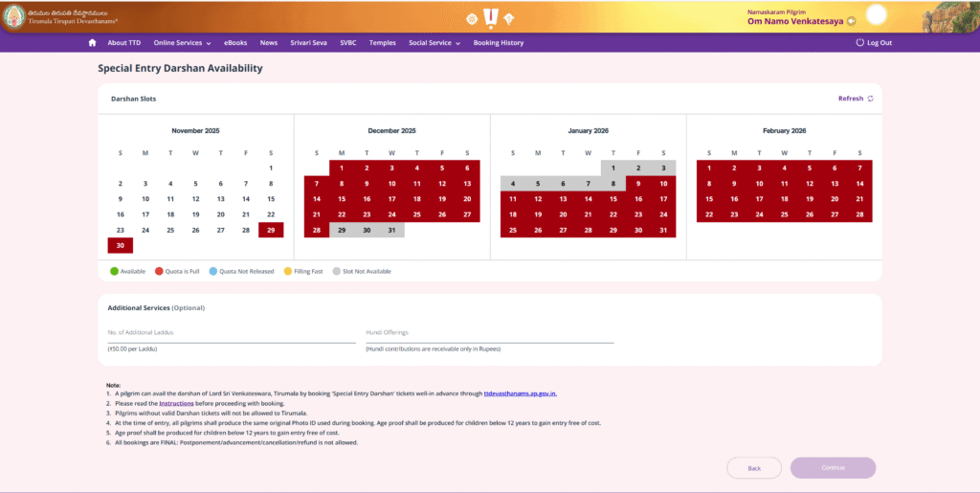
Task: Open the News menu item
Action: click(x=269, y=42)
